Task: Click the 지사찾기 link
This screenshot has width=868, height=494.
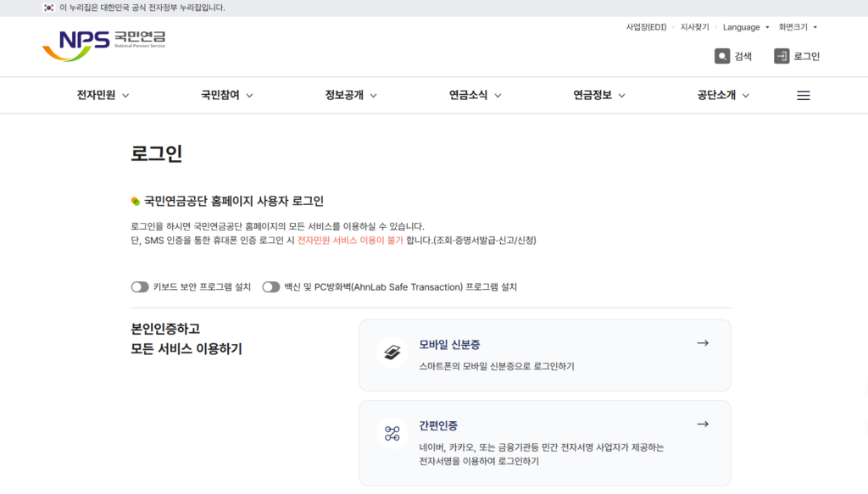Action: tap(694, 27)
